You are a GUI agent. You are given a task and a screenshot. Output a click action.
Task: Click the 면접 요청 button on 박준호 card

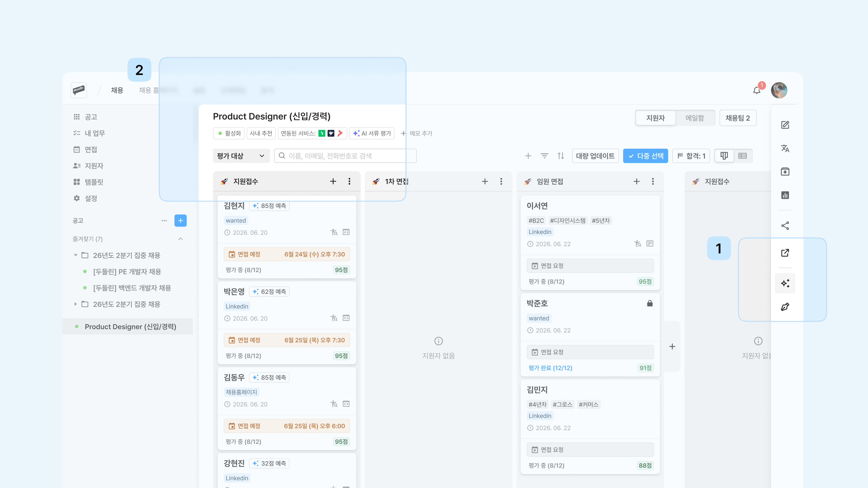[590, 352]
